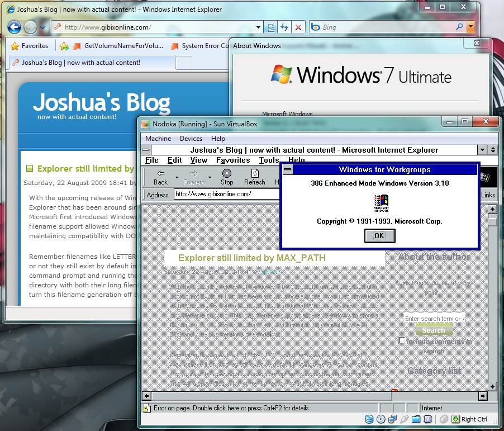The width and height of the screenshot is (504, 431).
Task: Open Edit menu in guest Internet Explorer
Action: (174, 160)
